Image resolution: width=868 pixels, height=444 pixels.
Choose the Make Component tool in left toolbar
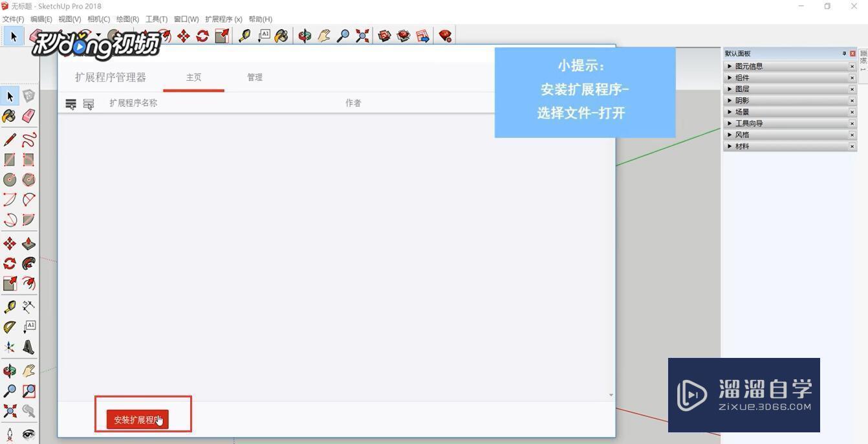click(28, 96)
